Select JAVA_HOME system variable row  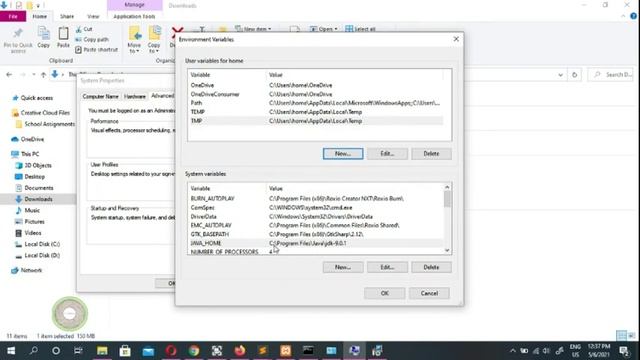point(315,243)
